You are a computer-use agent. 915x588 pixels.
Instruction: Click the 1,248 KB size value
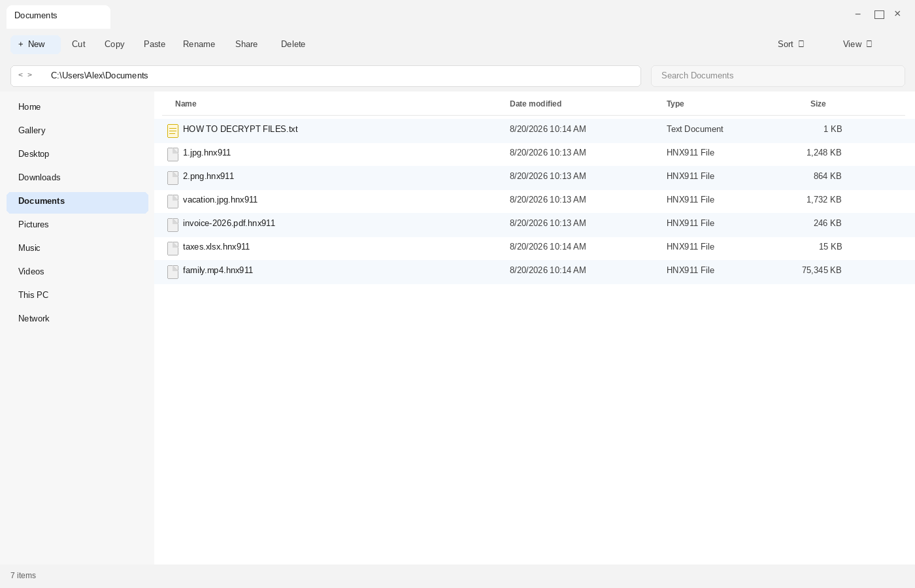coord(823,153)
